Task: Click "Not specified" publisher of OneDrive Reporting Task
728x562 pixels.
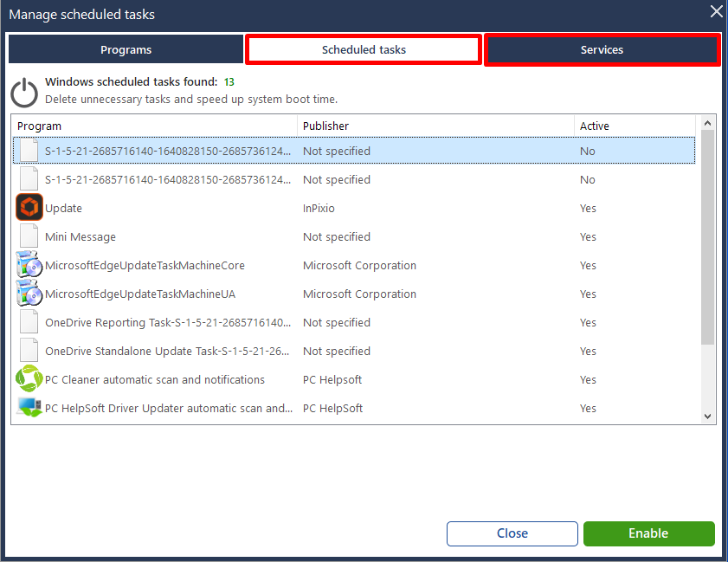Action: 337,322
